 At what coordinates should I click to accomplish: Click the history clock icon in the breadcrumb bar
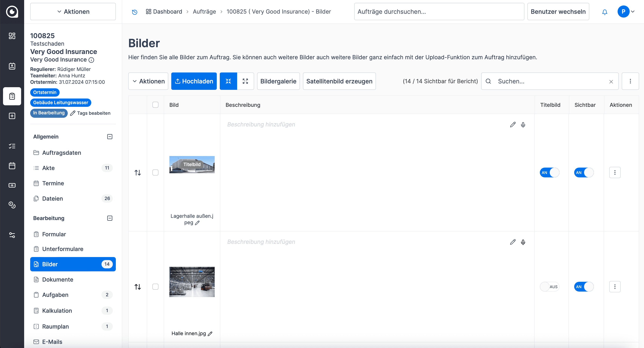(x=134, y=12)
